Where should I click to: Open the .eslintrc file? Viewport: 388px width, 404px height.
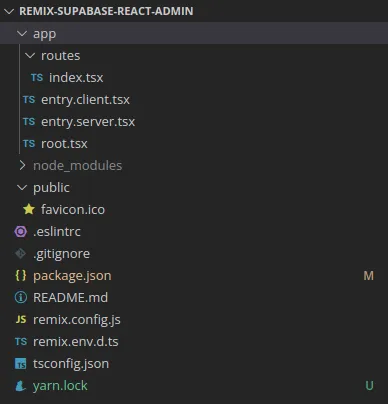click(x=57, y=232)
